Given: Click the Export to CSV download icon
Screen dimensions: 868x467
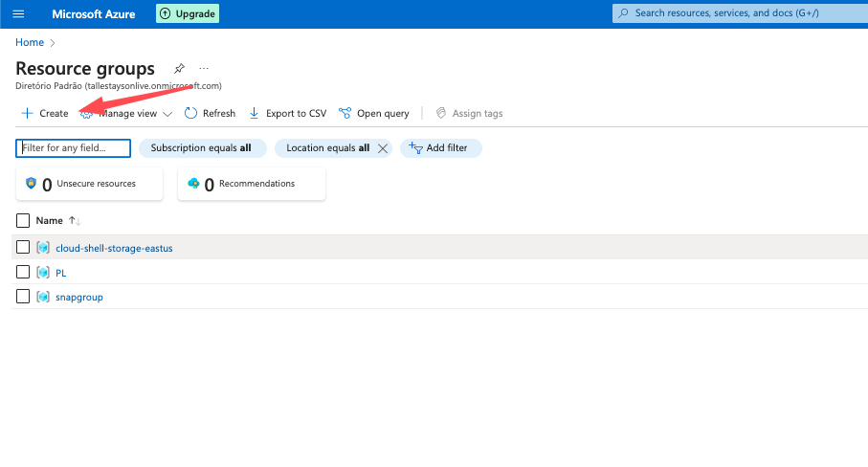Looking at the screenshot, I should click(254, 113).
